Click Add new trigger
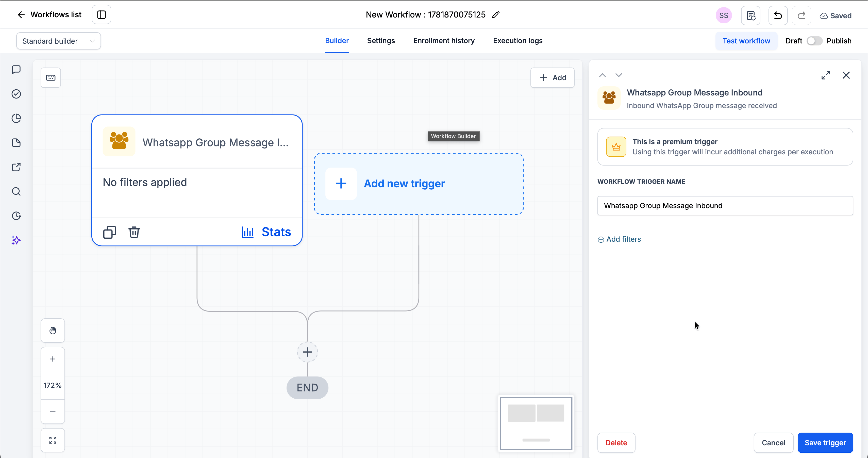The image size is (868, 458). click(x=419, y=184)
